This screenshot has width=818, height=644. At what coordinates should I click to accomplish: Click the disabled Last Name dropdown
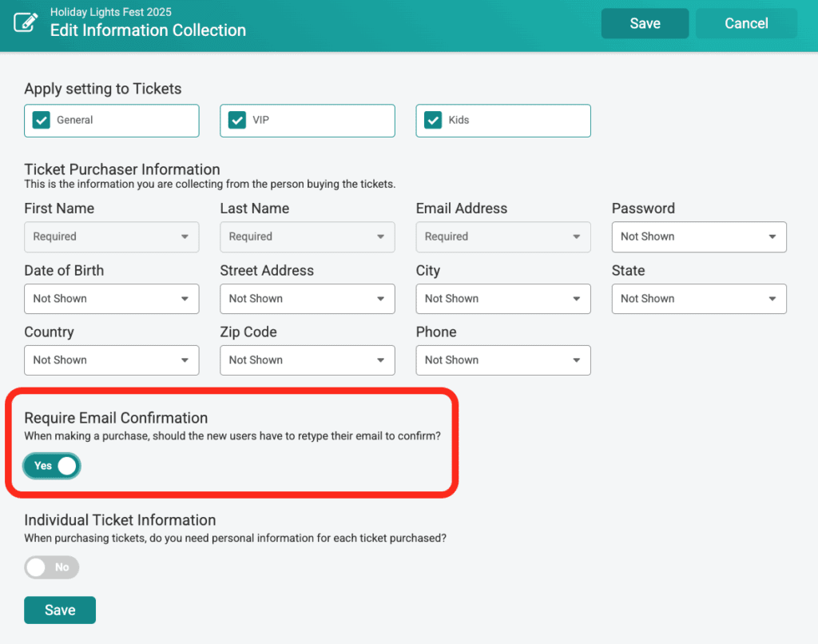pos(307,237)
